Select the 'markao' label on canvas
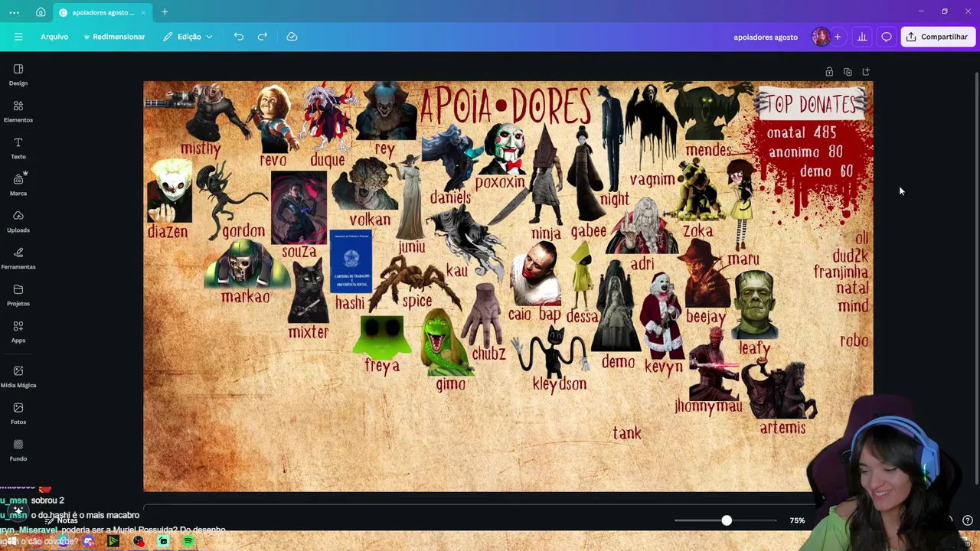 [x=245, y=296]
